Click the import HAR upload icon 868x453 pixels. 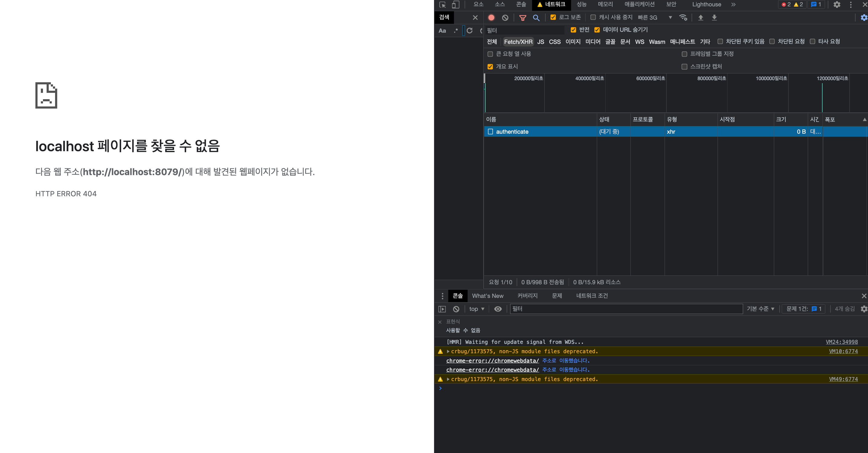point(701,18)
